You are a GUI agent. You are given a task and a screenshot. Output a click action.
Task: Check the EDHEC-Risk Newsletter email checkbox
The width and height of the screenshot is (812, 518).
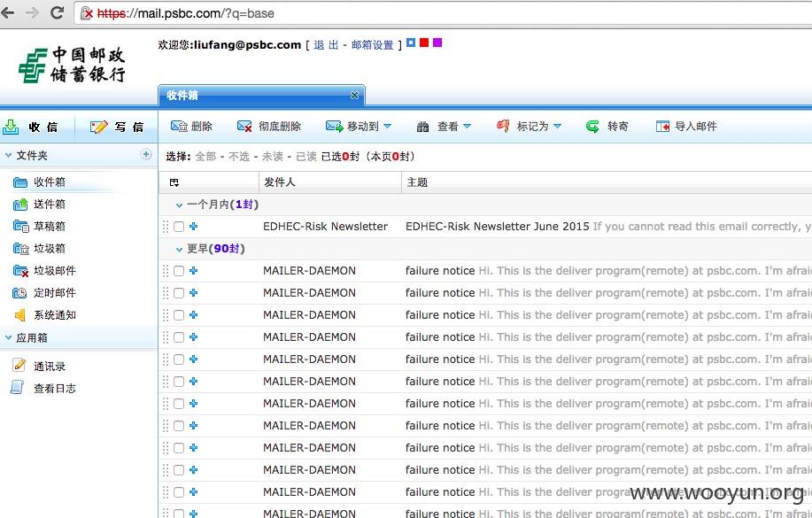click(179, 227)
